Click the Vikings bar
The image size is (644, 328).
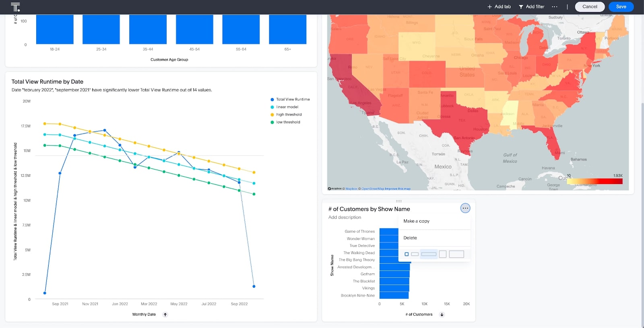click(x=394, y=288)
